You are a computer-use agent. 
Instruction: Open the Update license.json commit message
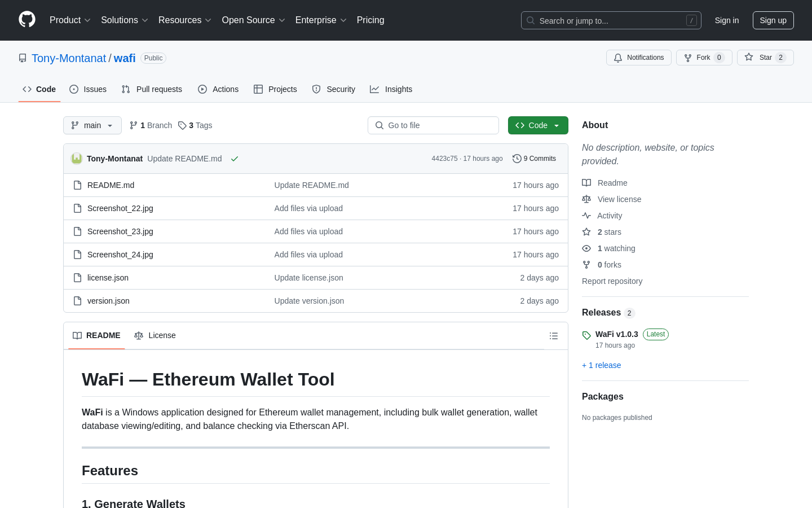[x=308, y=278]
